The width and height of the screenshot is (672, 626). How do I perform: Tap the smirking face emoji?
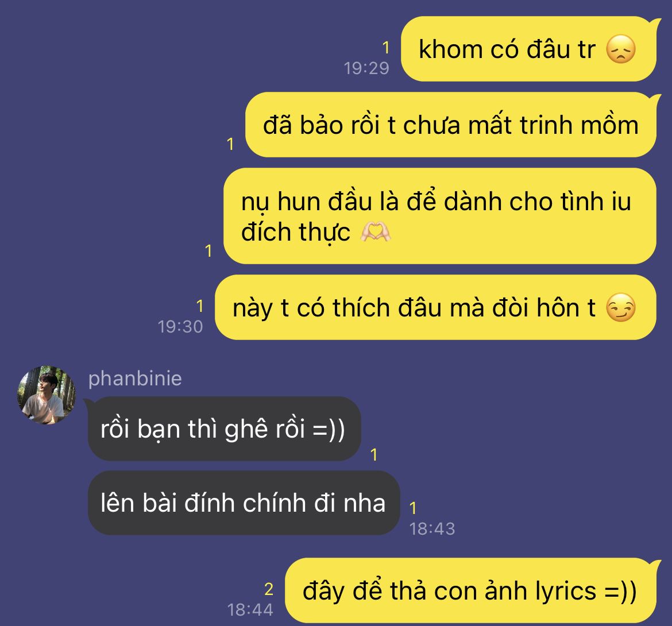pos(620,308)
